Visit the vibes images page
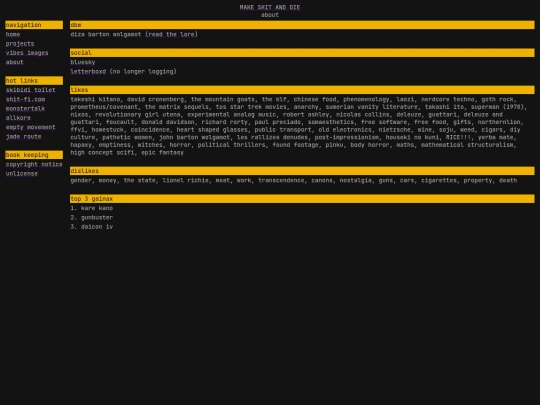Viewport: 540px width, 405px height. tap(27, 53)
